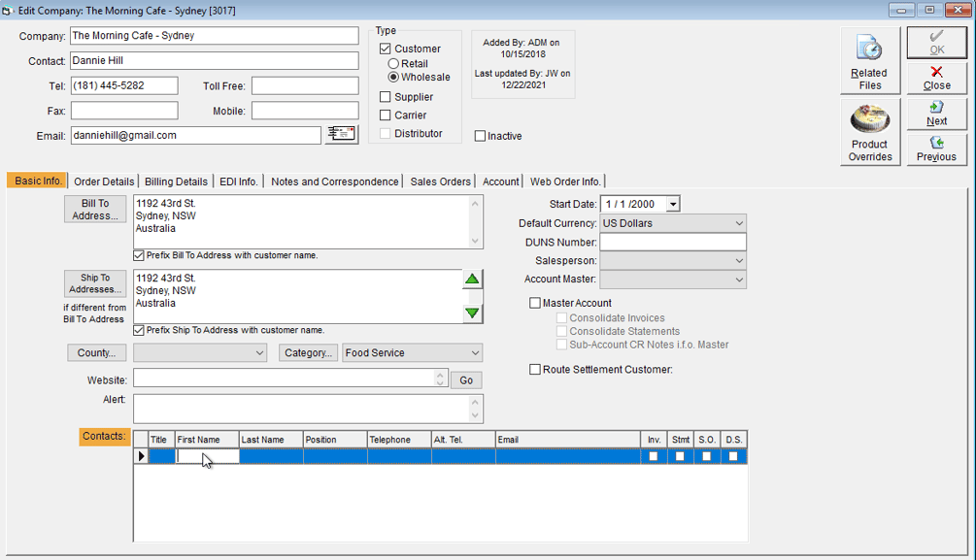Switch to the Account tab

click(500, 181)
